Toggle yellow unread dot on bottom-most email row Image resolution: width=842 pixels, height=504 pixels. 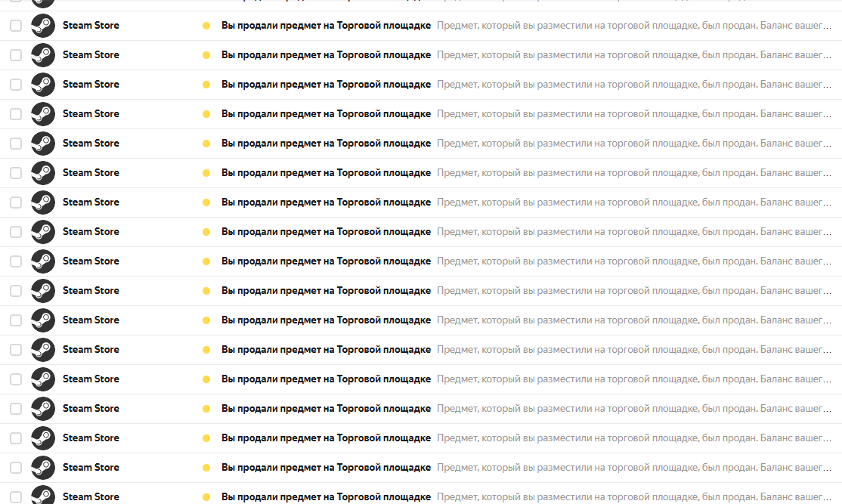coord(206,497)
